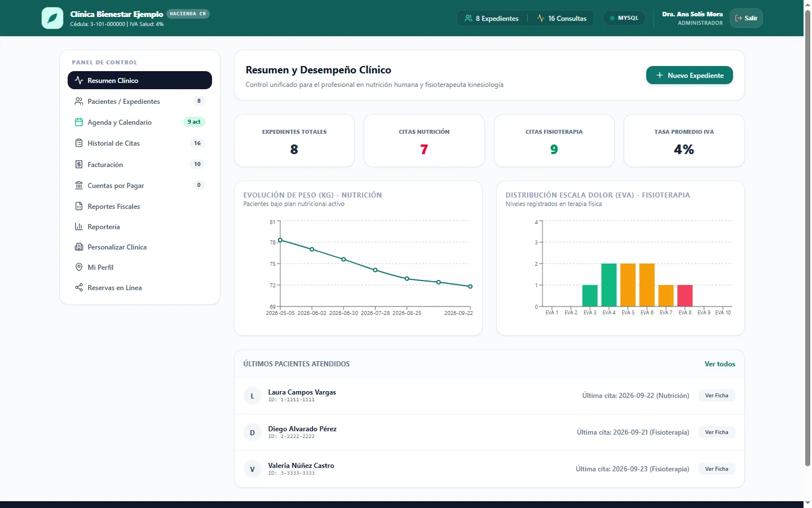This screenshot has height=508, width=812.
Task: Click the 8 Expedientes header counter
Action: [x=492, y=18]
